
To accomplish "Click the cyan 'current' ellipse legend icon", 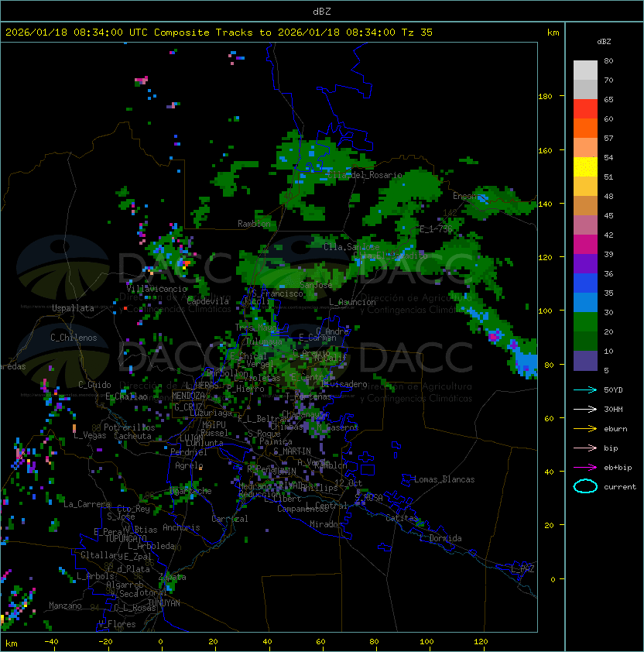I will coord(585,486).
